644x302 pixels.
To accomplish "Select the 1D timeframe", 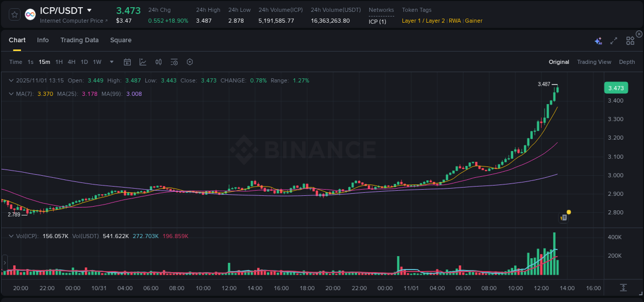I will pos(84,62).
